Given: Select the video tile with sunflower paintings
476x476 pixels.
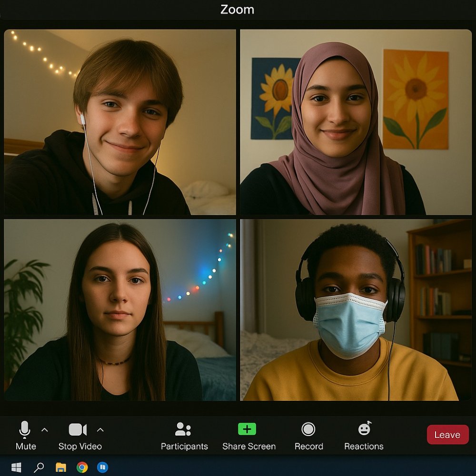Looking at the screenshot, I should 356,122.
